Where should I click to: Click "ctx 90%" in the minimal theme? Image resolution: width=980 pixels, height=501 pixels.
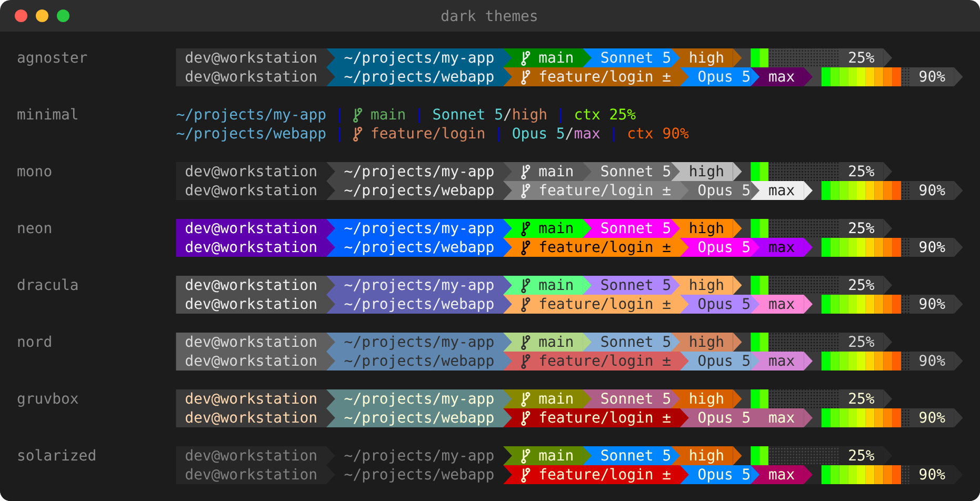click(x=658, y=134)
